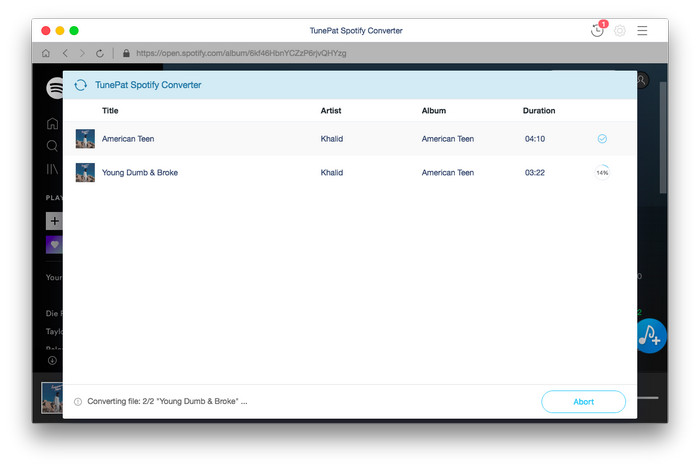This screenshot has width=700, height=469.
Task: Click the "Converting file: 2/2" status text
Action: coord(167,402)
